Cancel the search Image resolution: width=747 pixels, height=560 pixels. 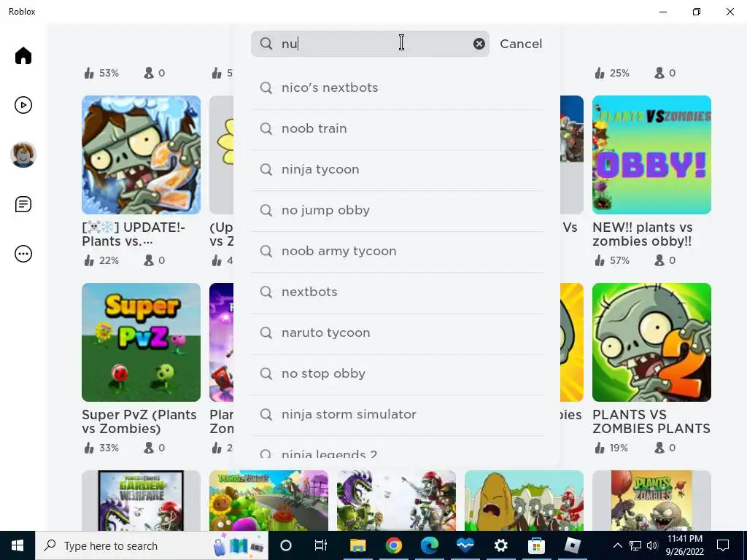521,44
